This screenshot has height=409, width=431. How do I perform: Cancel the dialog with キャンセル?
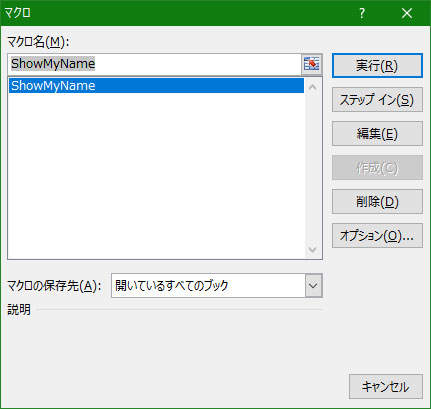pyautogui.click(x=386, y=387)
